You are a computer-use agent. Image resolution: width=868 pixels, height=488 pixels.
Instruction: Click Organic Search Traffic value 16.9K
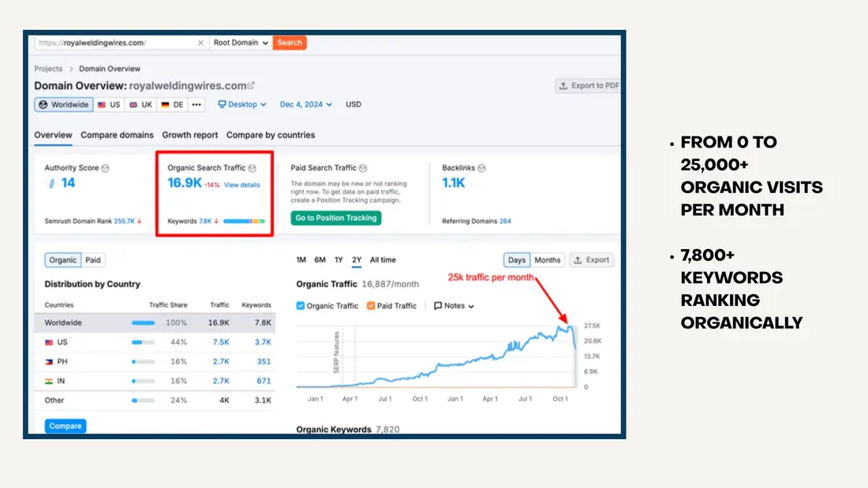[x=185, y=183]
